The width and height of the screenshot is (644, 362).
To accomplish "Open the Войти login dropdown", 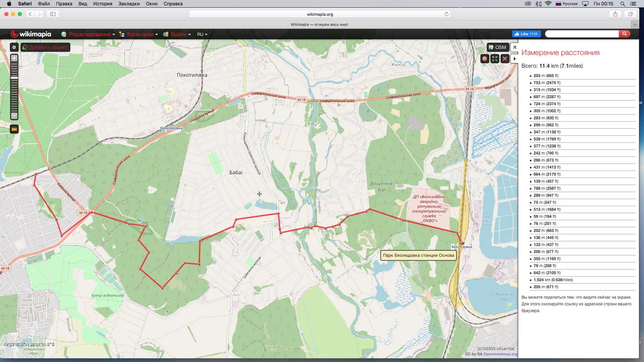I will [177, 34].
